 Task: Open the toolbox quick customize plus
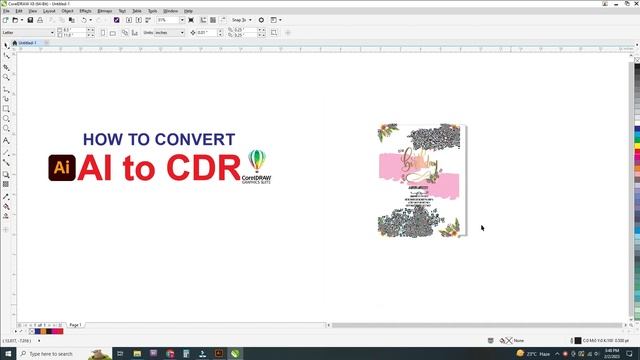pyautogui.click(x=6, y=229)
